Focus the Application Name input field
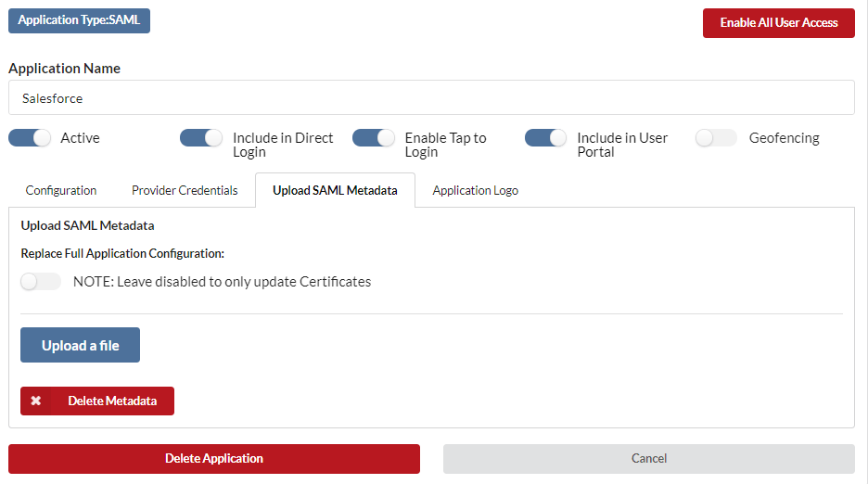 pyautogui.click(x=432, y=98)
